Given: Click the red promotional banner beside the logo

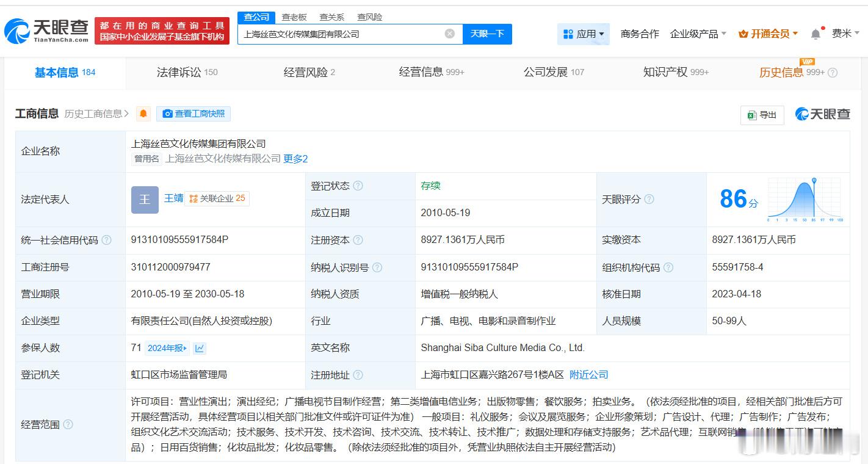Looking at the screenshot, I should (162, 31).
